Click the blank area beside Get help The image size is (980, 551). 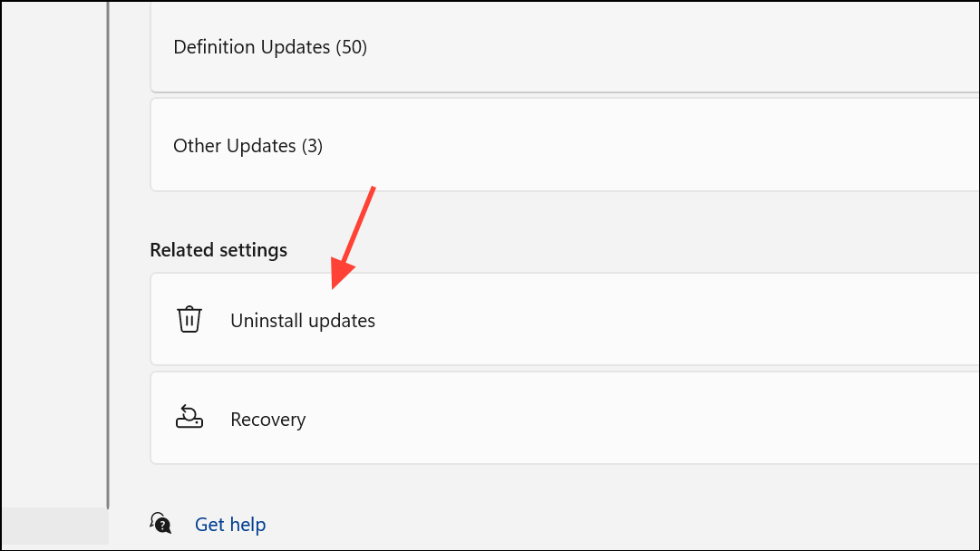click(589, 524)
